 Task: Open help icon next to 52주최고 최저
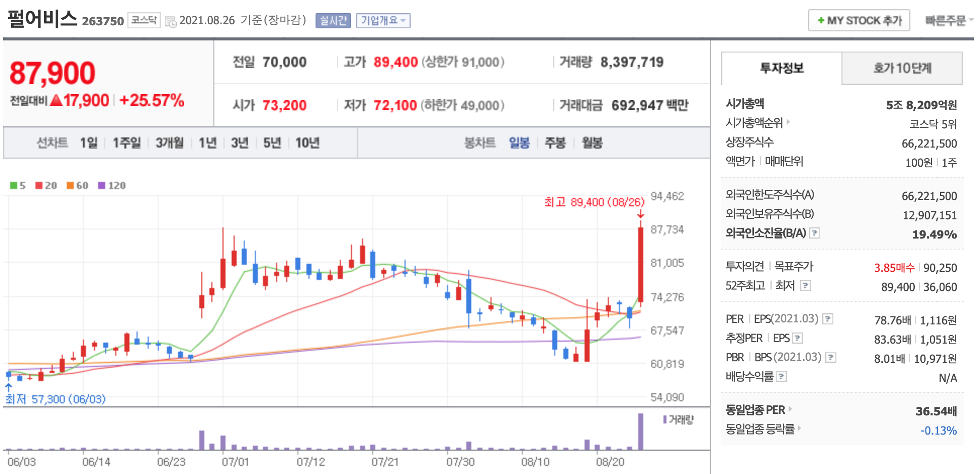click(806, 286)
